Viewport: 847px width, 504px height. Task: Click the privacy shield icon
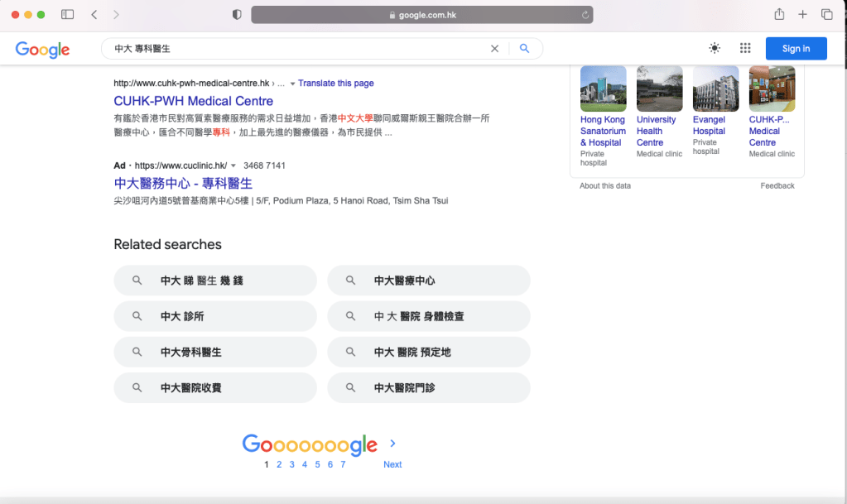[237, 15]
